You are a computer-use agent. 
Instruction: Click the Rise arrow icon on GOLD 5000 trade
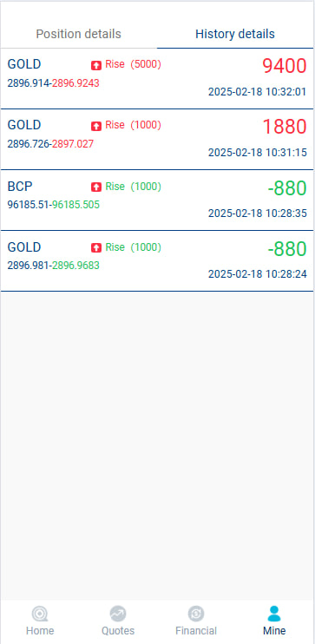tap(96, 65)
